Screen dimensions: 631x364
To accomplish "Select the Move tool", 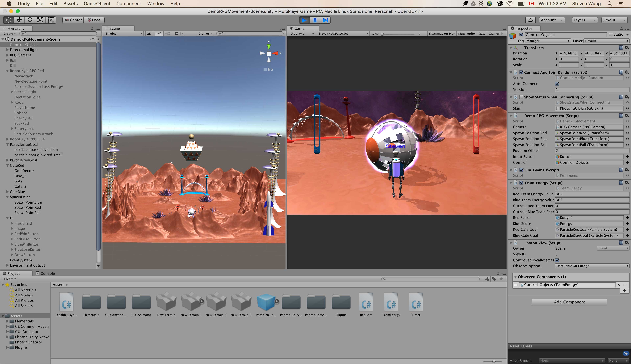I will (x=19, y=20).
